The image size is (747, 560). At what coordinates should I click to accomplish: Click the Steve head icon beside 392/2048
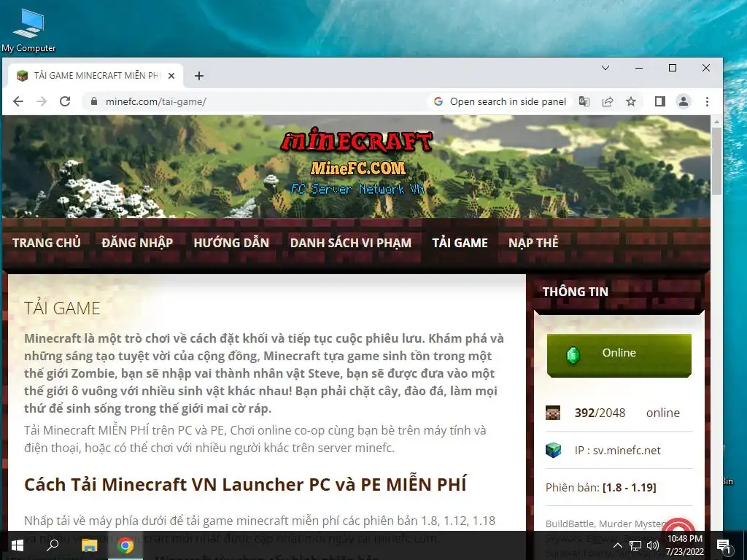pyautogui.click(x=553, y=413)
